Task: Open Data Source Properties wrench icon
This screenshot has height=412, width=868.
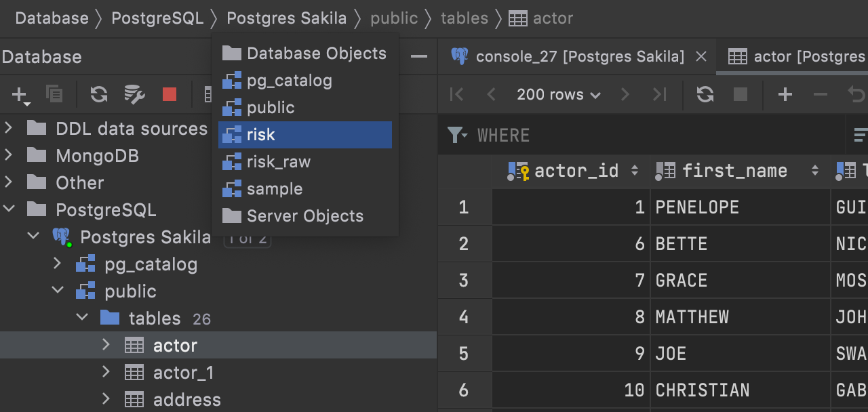Action: [134, 94]
